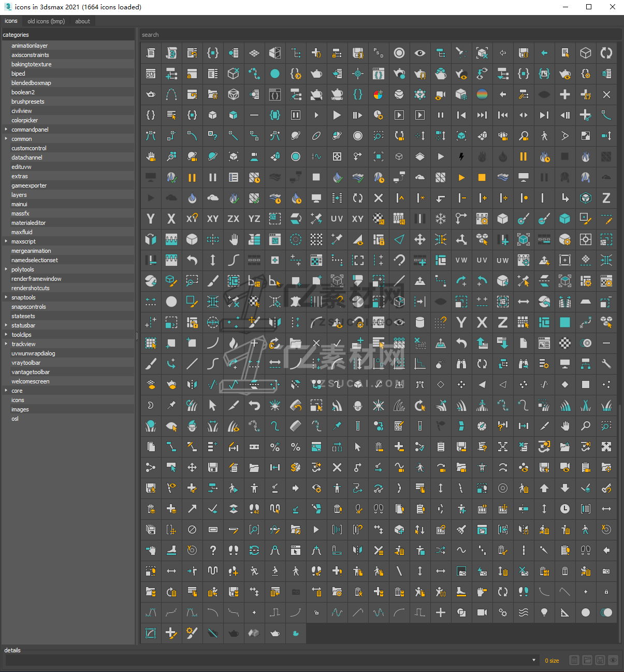This screenshot has width=624, height=672.
Task: Expand the toolclips category
Action: 6,335
